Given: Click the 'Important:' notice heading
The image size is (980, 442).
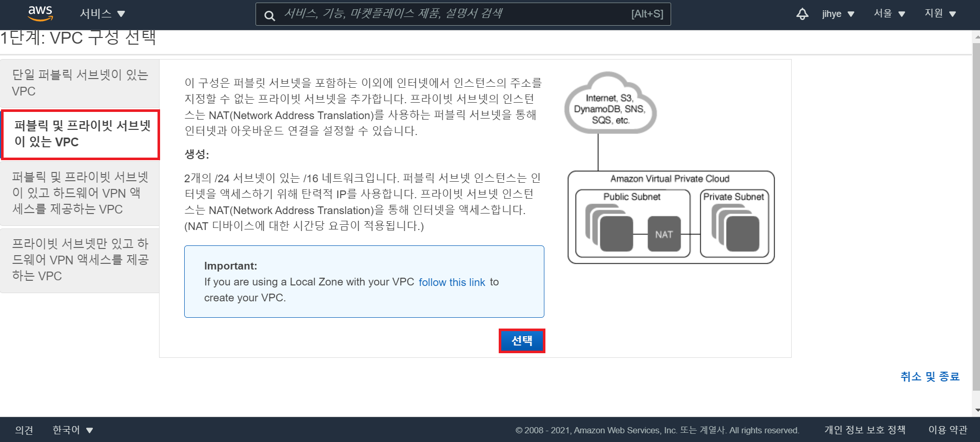Looking at the screenshot, I should [x=230, y=266].
